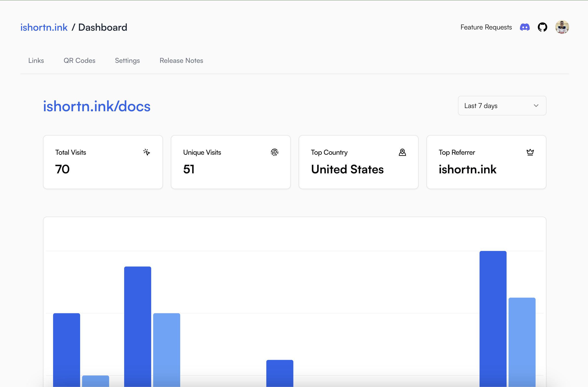Open the Release Notes tab
588x387 pixels.
[x=181, y=60]
